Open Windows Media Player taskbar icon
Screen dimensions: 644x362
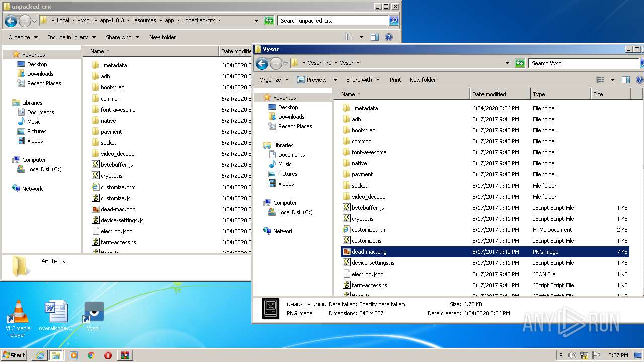pos(73,355)
